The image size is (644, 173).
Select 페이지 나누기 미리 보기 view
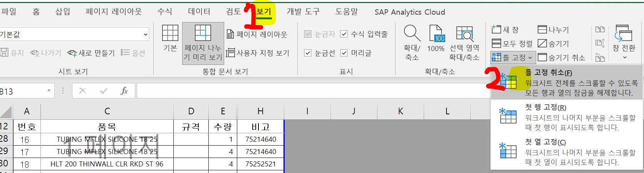pos(203,43)
